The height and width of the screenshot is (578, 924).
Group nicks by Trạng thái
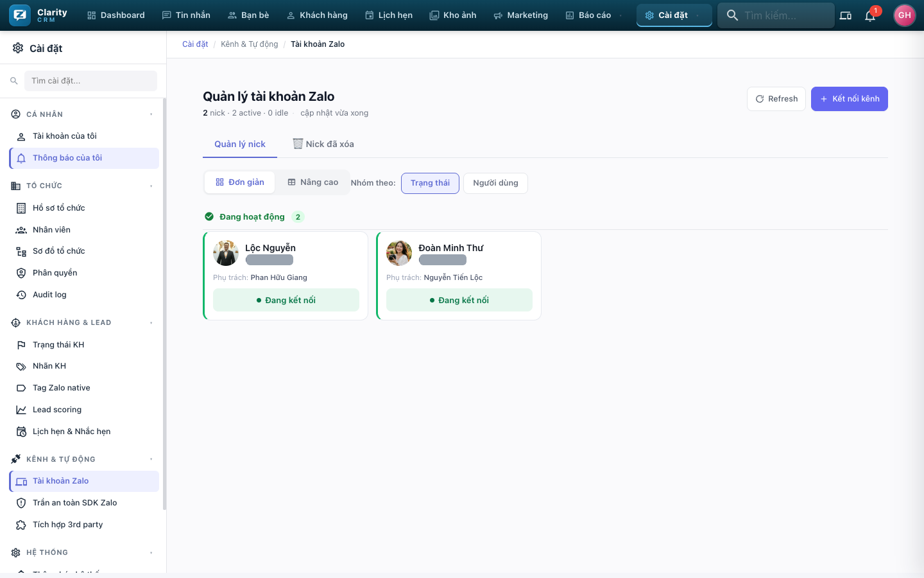[x=430, y=183]
